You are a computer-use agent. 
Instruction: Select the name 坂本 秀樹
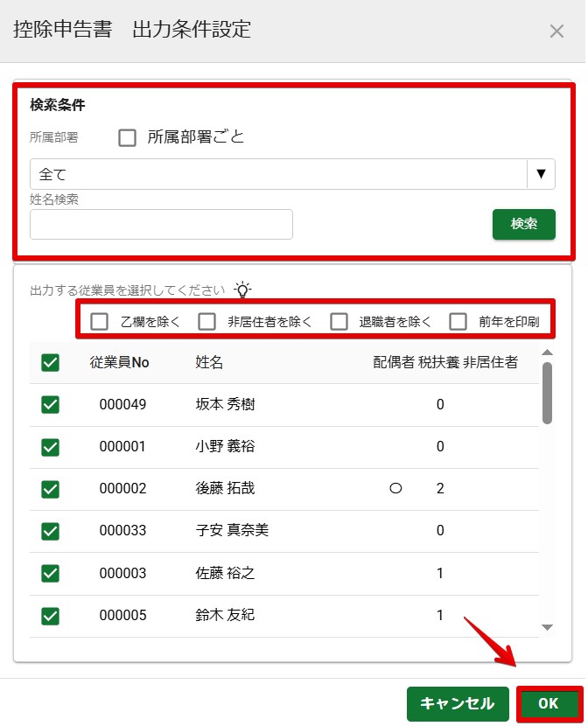pos(225,404)
